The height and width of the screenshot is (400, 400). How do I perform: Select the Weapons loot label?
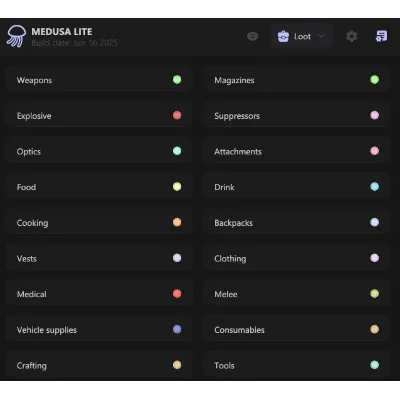(34, 80)
